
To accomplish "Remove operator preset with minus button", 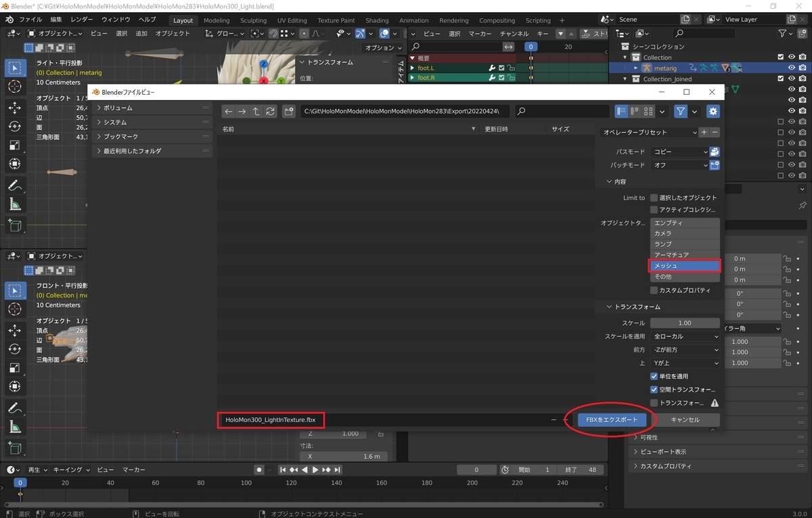I will point(715,133).
